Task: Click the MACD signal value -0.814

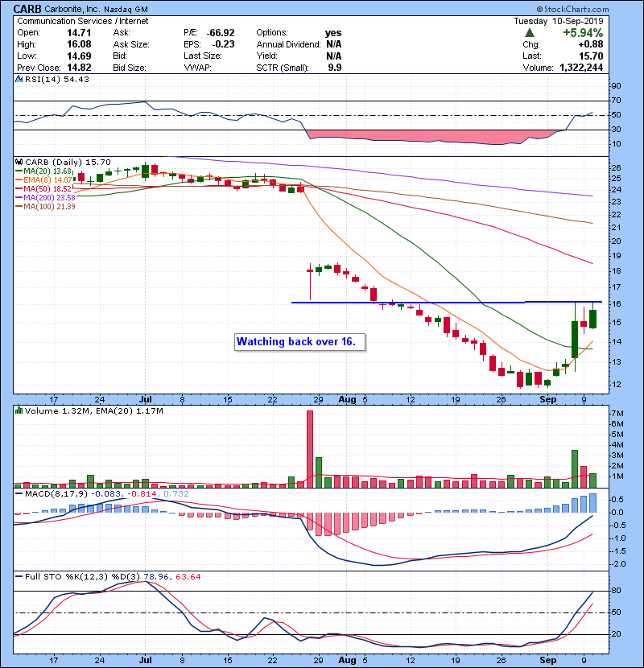Action: [x=142, y=494]
